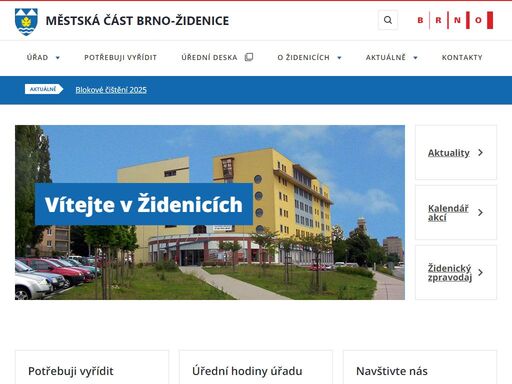Click the Vítejte v Židenicích hero image
The width and height of the screenshot is (512, 384).
[x=210, y=212]
